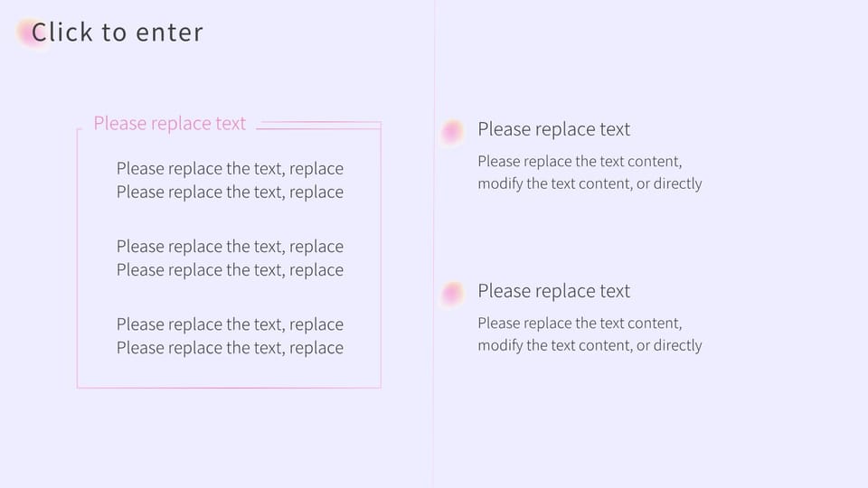Click the pink dot beside 'Click to enter'
Viewport: 868px width, 488px height.
point(29,33)
